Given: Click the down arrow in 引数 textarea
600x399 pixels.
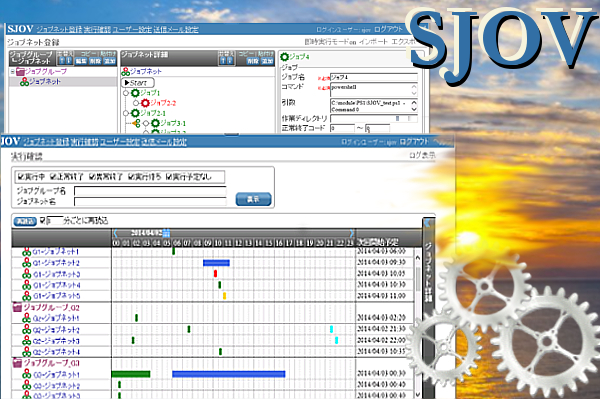Looking at the screenshot, I should (x=414, y=109).
